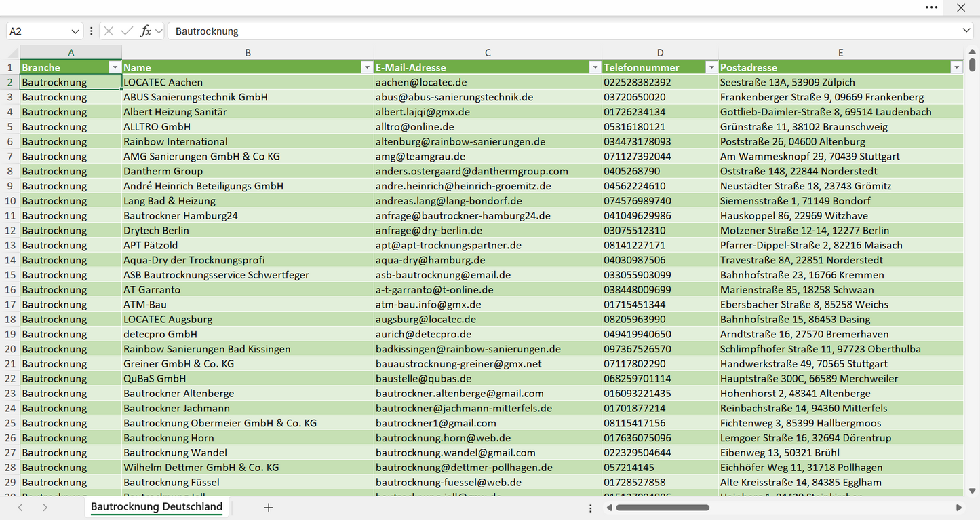Viewport: 980px width, 520px height.
Task: Select the email badkissingen@rainbow-sanierungen.de
Action: point(488,349)
